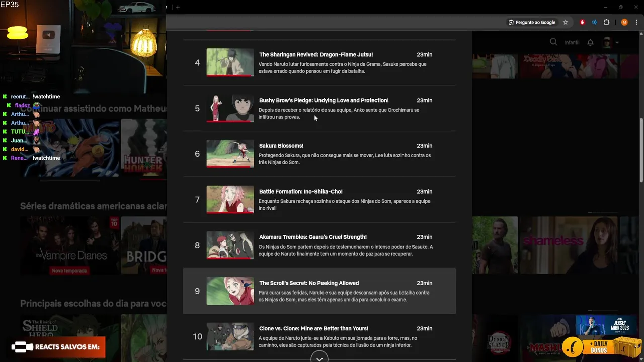Click Principais escolhas do dia heading
Image resolution: width=644 pixels, height=362 pixels.
coord(93,304)
